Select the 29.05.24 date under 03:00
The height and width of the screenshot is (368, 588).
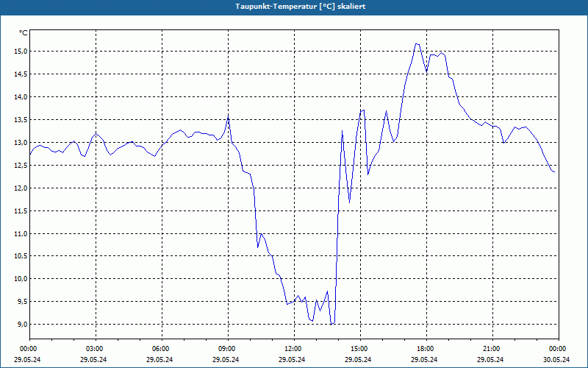93,359
